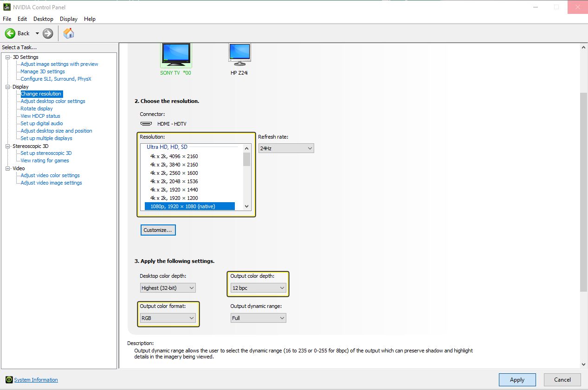588x390 pixels.
Task: Open the Edit menu
Action: (22, 19)
